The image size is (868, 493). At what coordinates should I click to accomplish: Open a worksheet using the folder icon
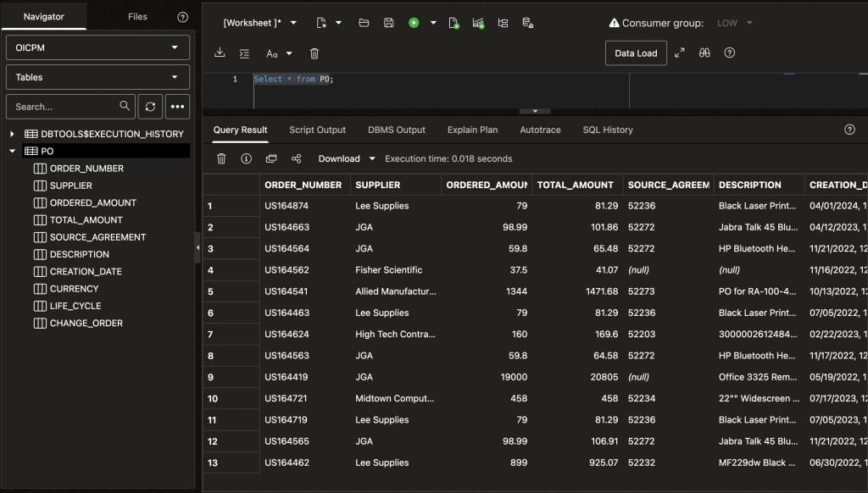click(364, 23)
